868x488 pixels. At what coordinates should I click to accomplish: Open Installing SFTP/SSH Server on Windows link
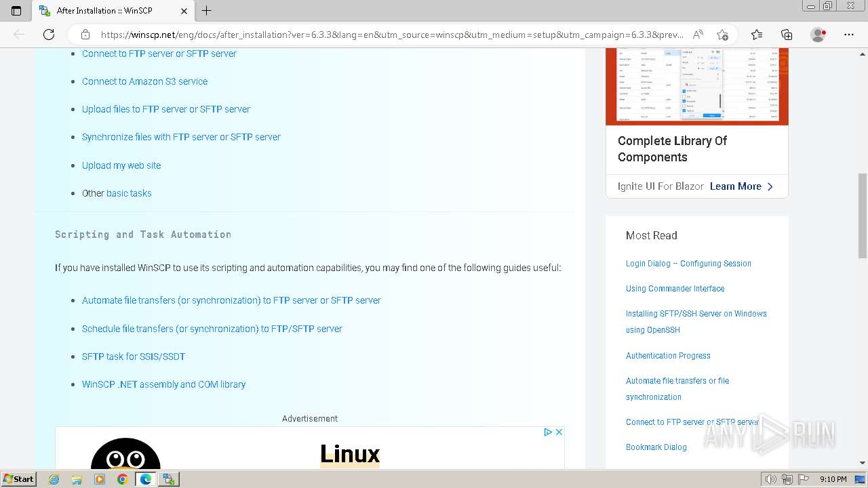[x=696, y=322]
